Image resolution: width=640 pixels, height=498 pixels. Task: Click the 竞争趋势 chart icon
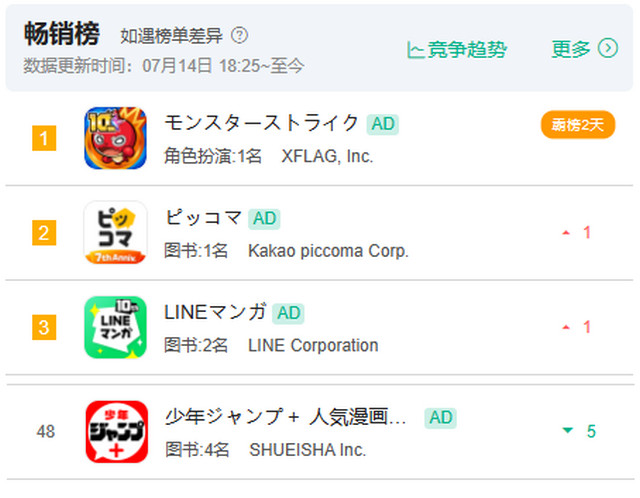point(416,50)
